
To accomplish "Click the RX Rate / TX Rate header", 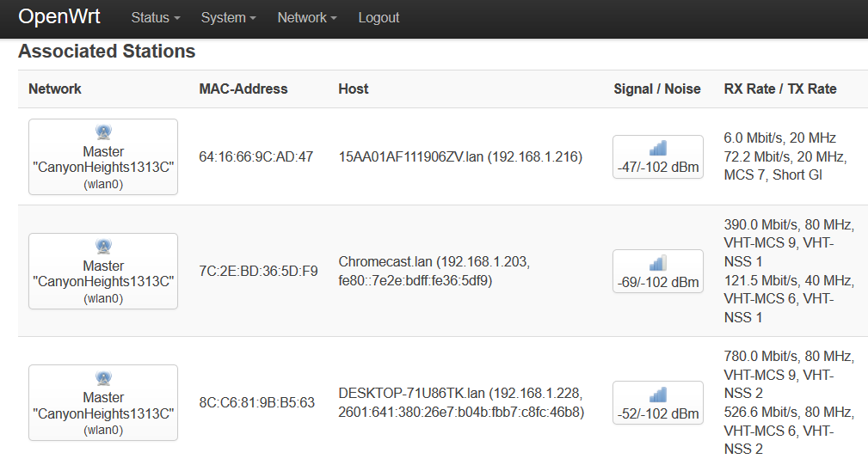I will pyautogui.click(x=780, y=89).
